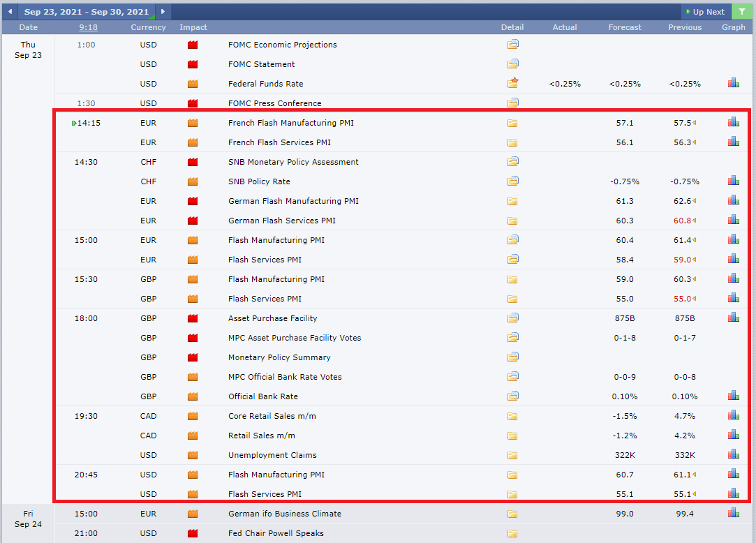Select the SNB Monetary Policy Assessment event
The width and height of the screenshot is (756, 543).
tap(293, 161)
